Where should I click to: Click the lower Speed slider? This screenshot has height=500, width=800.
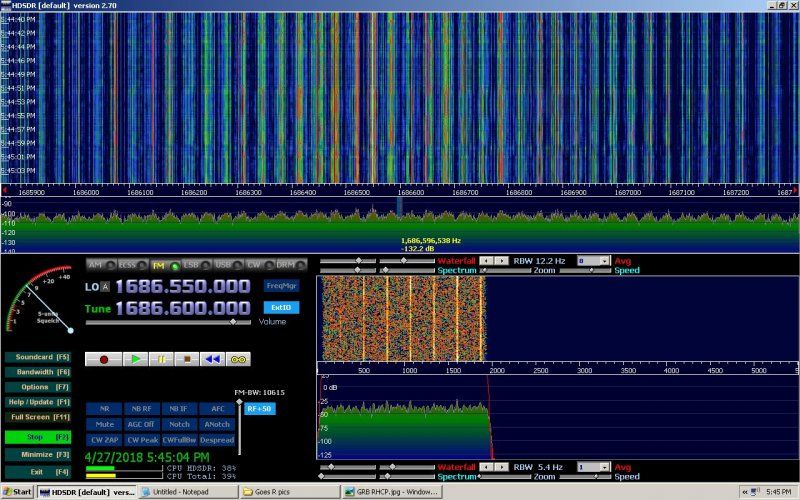(585, 477)
